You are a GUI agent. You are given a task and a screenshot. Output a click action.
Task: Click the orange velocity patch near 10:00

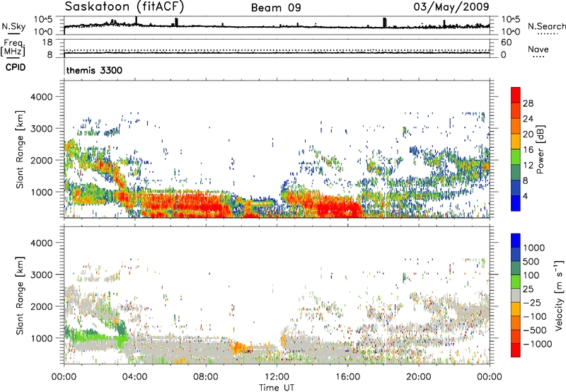tap(238, 348)
